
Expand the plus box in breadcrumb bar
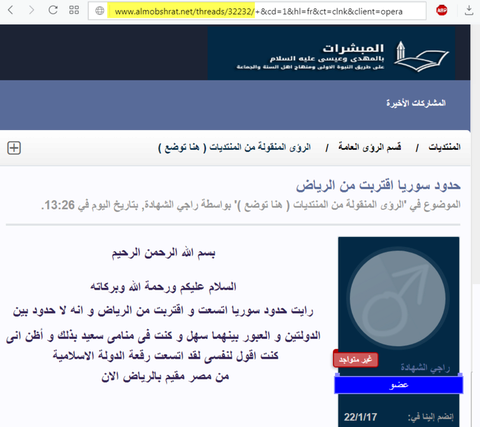pos(14,148)
